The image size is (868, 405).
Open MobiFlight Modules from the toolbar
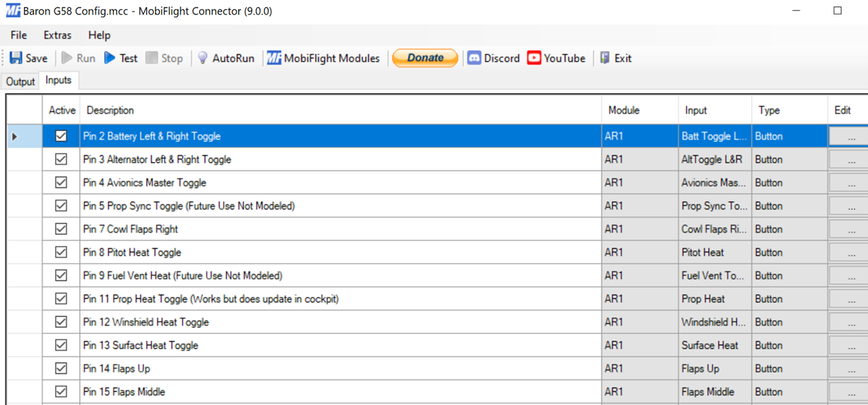pyautogui.click(x=323, y=58)
